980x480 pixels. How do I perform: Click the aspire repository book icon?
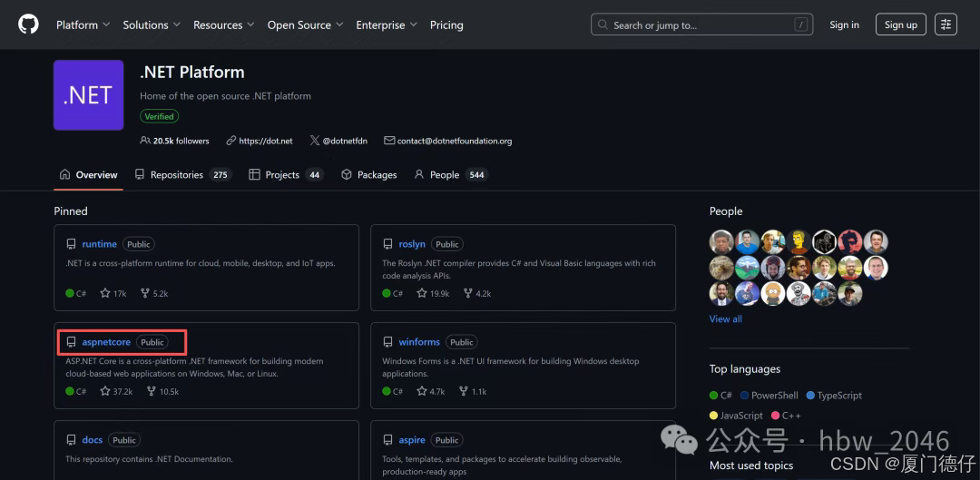[388, 441]
